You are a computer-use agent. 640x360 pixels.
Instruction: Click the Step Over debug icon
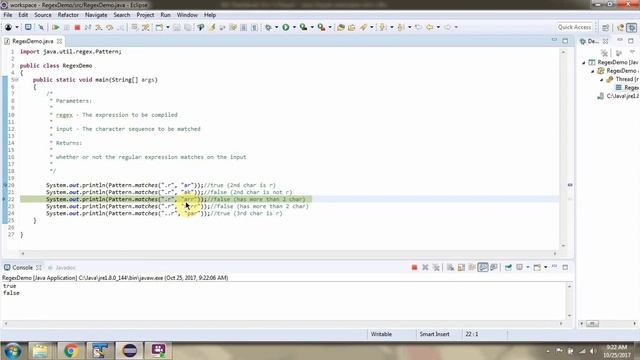click(x=109, y=27)
